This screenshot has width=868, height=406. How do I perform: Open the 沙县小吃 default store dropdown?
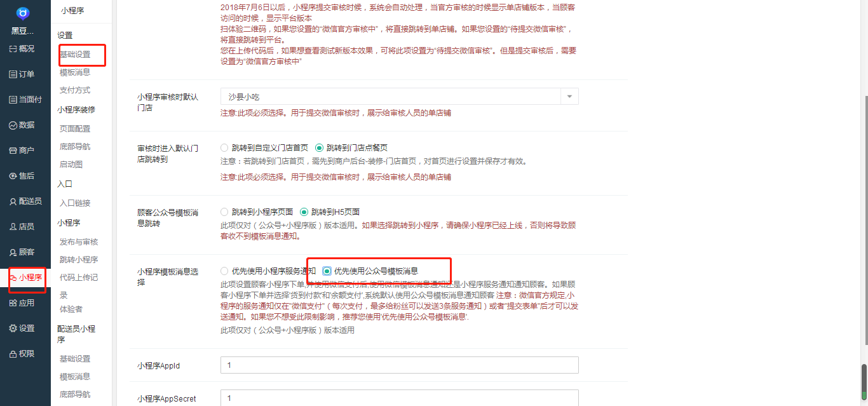(x=399, y=97)
